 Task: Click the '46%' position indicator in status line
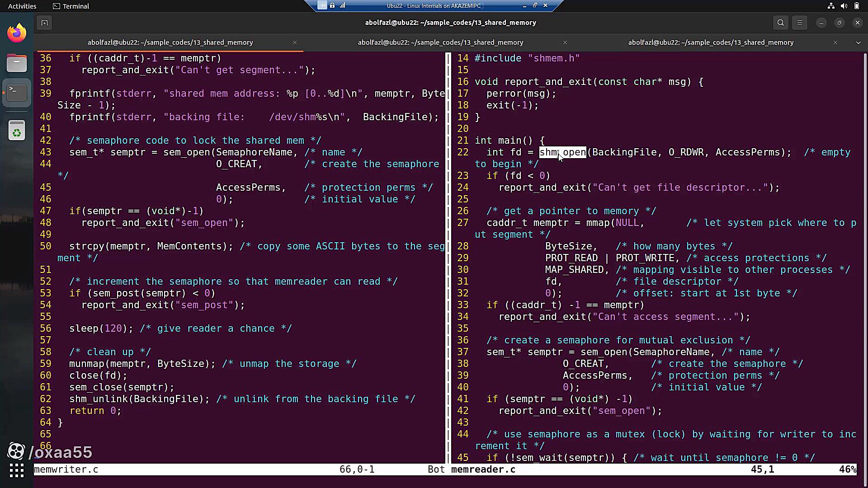848,469
